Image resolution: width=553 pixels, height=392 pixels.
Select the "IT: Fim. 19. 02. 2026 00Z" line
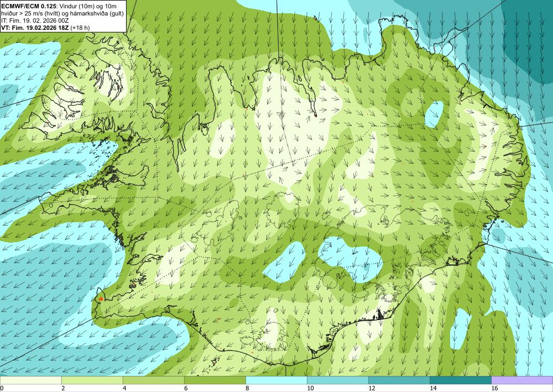click(35, 20)
